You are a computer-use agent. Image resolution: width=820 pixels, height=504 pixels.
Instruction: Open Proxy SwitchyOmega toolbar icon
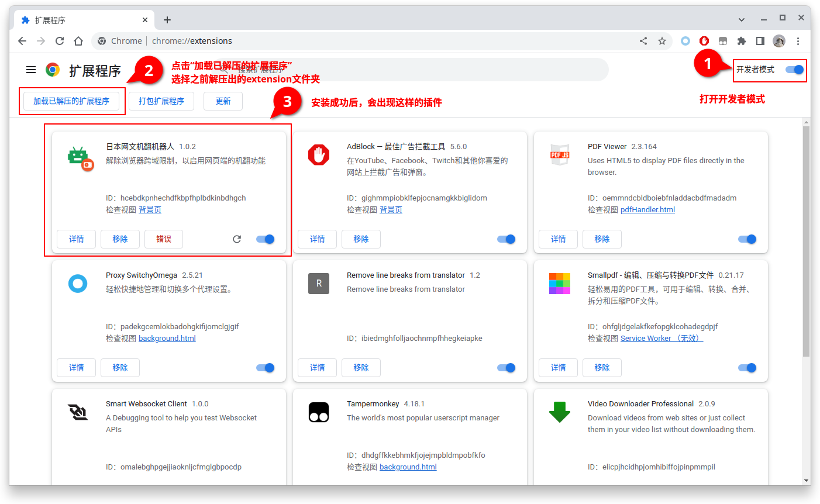[685, 41]
